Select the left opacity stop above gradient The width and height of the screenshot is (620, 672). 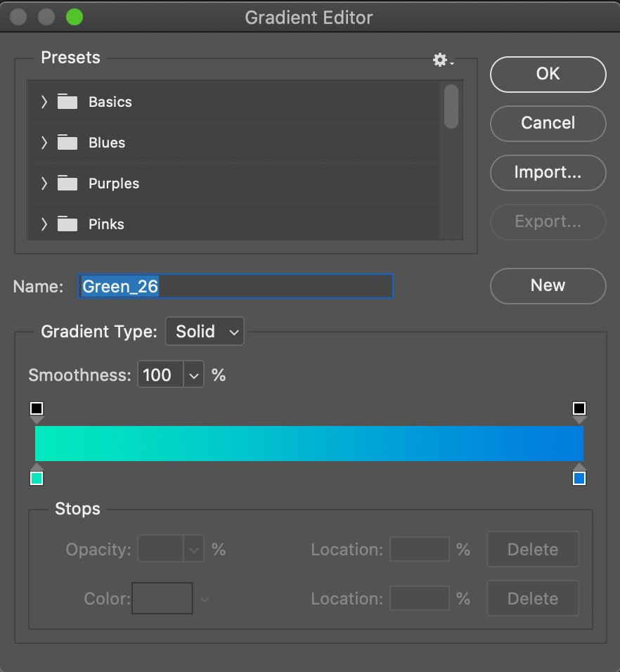click(x=37, y=409)
